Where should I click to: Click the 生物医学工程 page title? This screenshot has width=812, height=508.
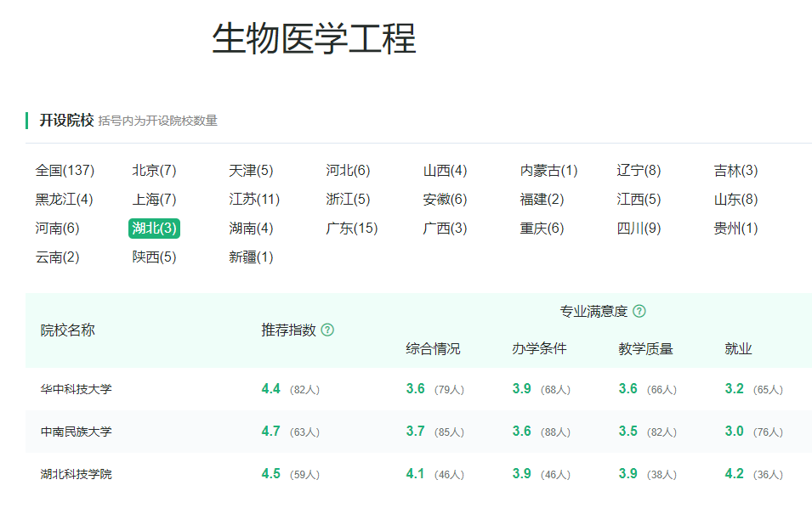coord(314,39)
